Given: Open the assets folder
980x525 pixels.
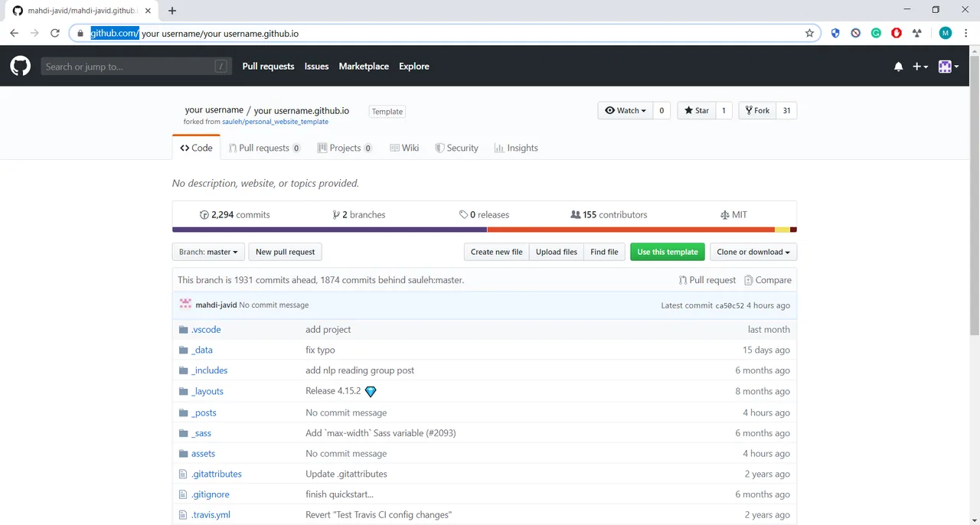Looking at the screenshot, I should (x=203, y=454).
